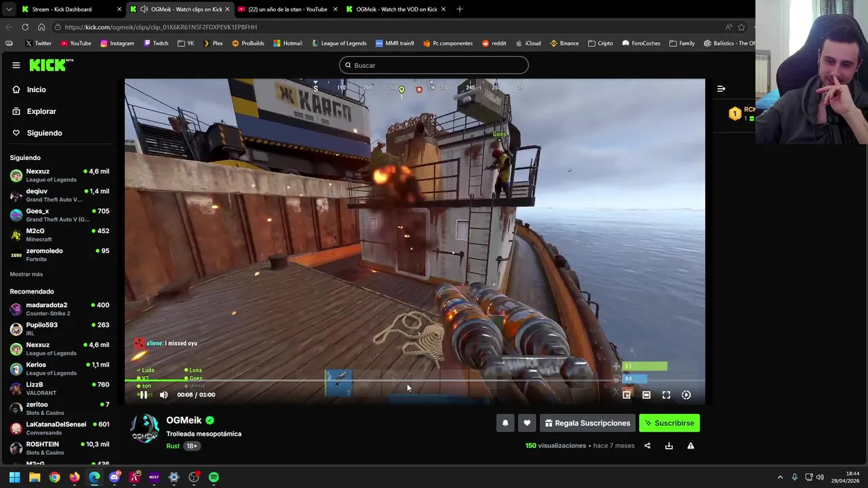The width and height of the screenshot is (868, 488).
Task: Open the Cripto bookmarks folder
Action: tap(600, 43)
